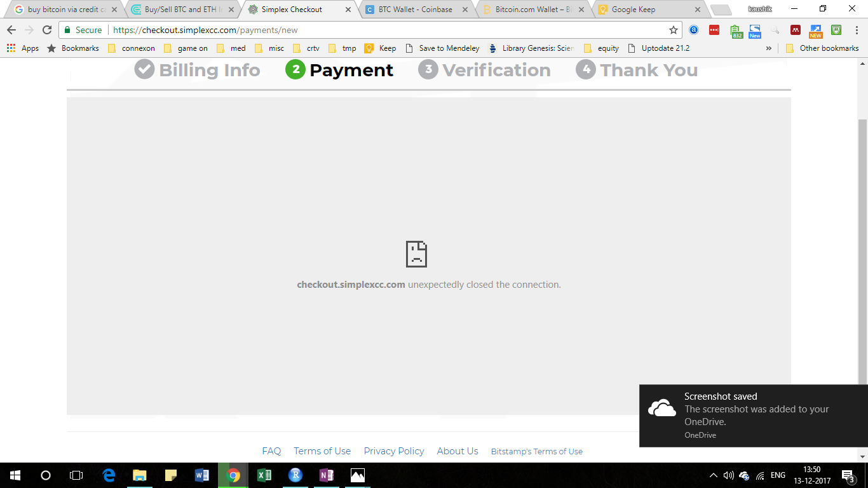The height and width of the screenshot is (488, 868).
Task: Open the Photos app on the taskbar
Action: point(358,475)
